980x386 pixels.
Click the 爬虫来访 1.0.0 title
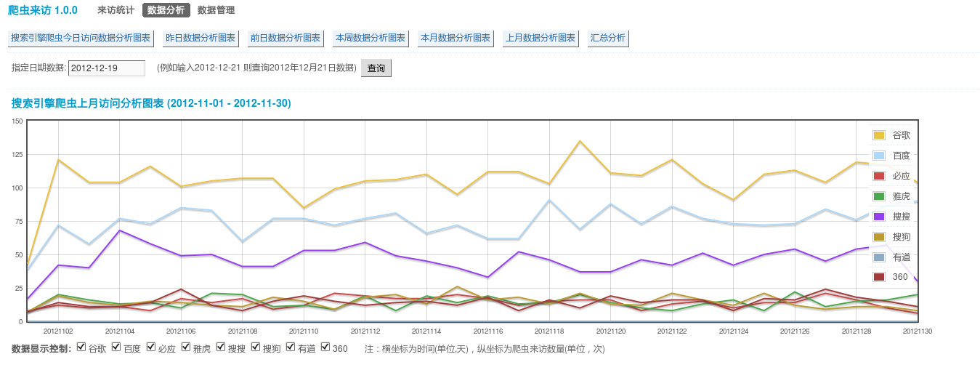coord(47,10)
